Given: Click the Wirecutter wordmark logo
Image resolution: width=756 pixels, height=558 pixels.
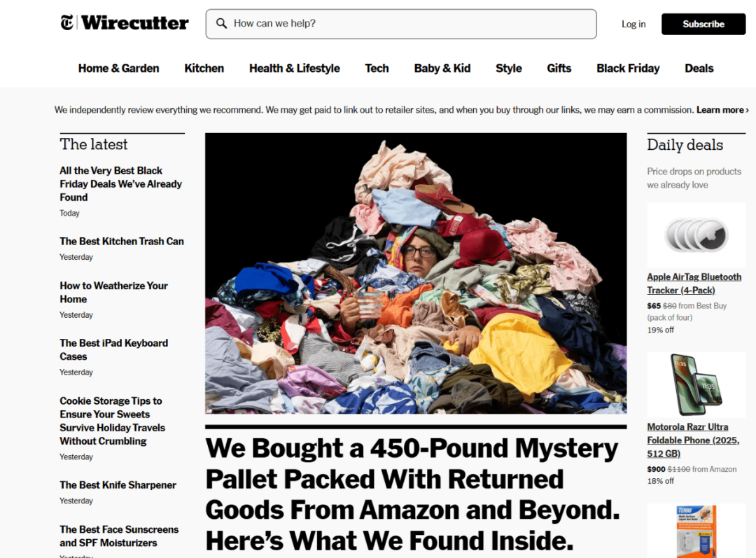Looking at the screenshot, I should pyautogui.click(x=135, y=22).
